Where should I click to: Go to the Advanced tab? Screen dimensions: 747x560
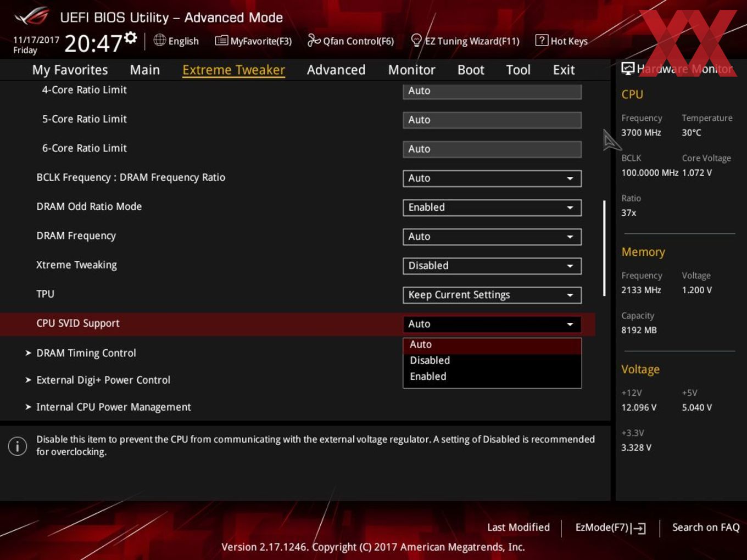[x=336, y=70]
